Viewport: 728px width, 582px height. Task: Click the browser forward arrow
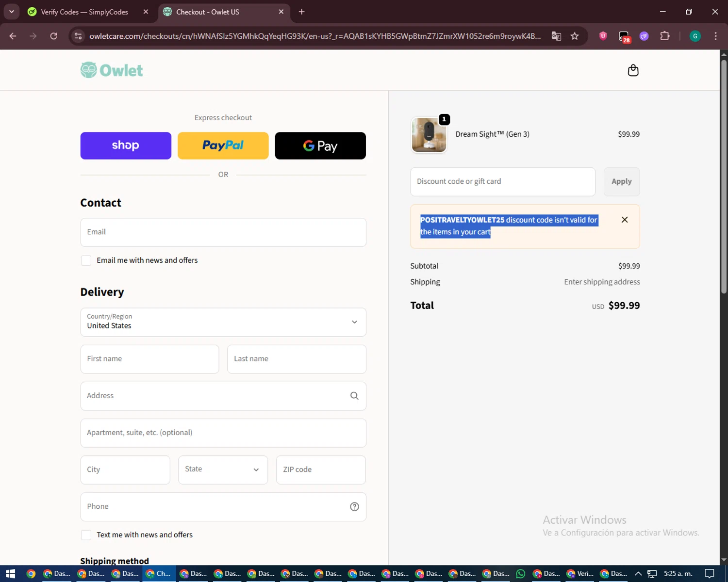[33, 36]
